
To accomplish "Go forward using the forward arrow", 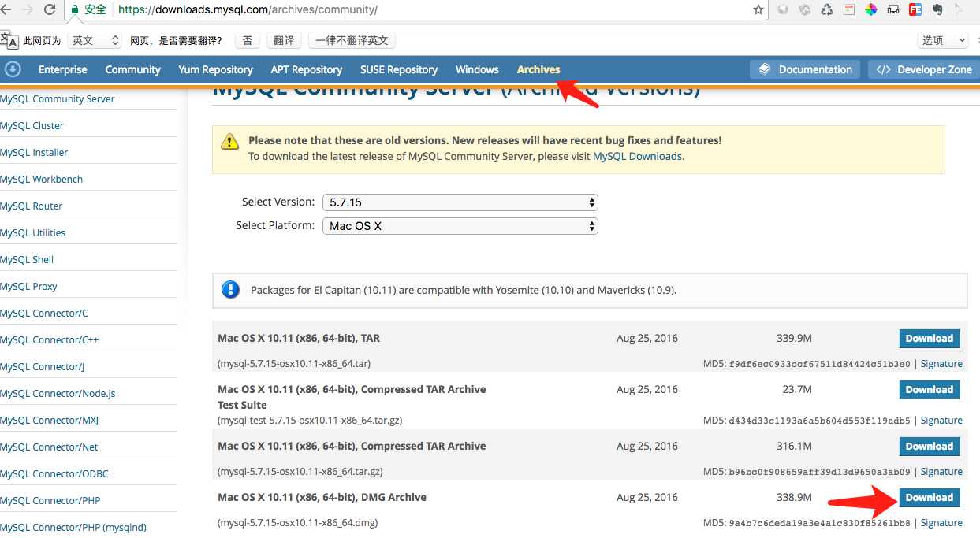I will coord(28,9).
